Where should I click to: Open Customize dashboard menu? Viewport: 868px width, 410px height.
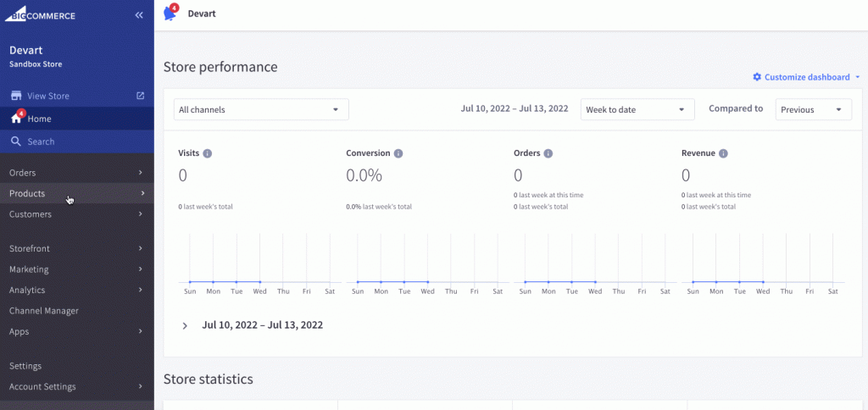coord(806,77)
